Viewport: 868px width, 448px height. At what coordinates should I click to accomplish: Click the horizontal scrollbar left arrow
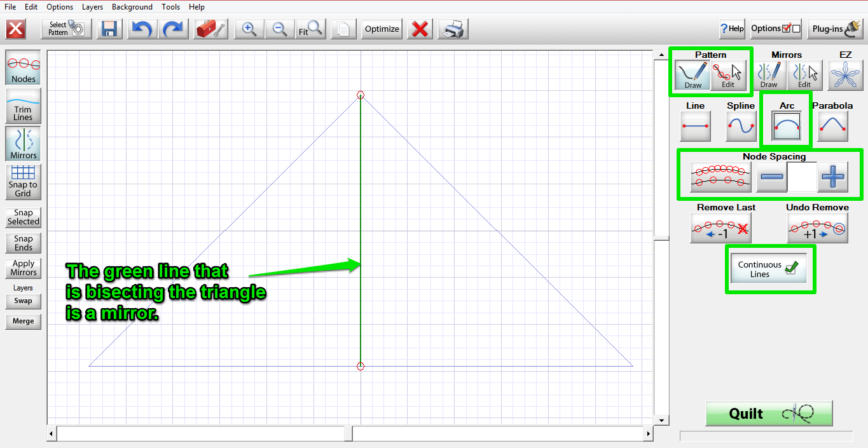[52, 434]
